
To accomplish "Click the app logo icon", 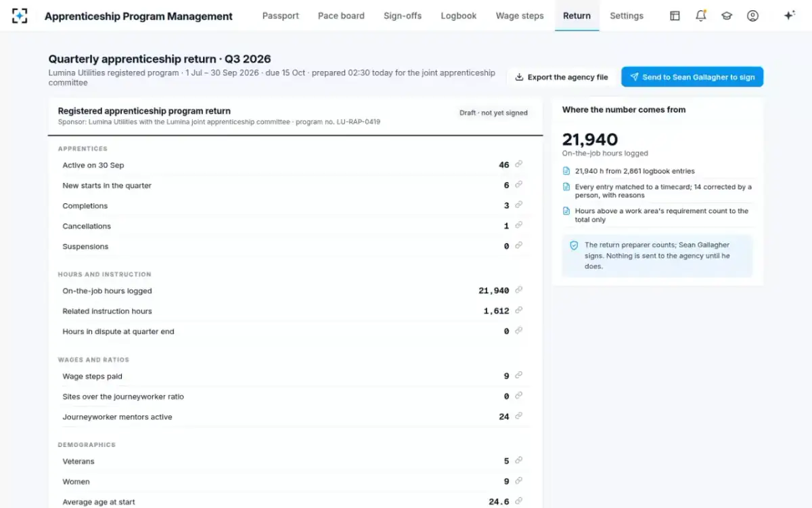I will 20,16.
